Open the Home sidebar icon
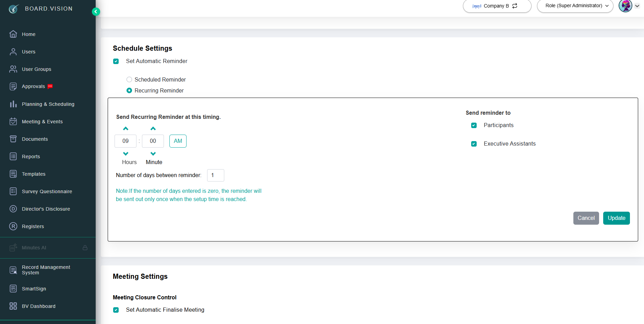The height and width of the screenshot is (324, 644). (x=13, y=34)
